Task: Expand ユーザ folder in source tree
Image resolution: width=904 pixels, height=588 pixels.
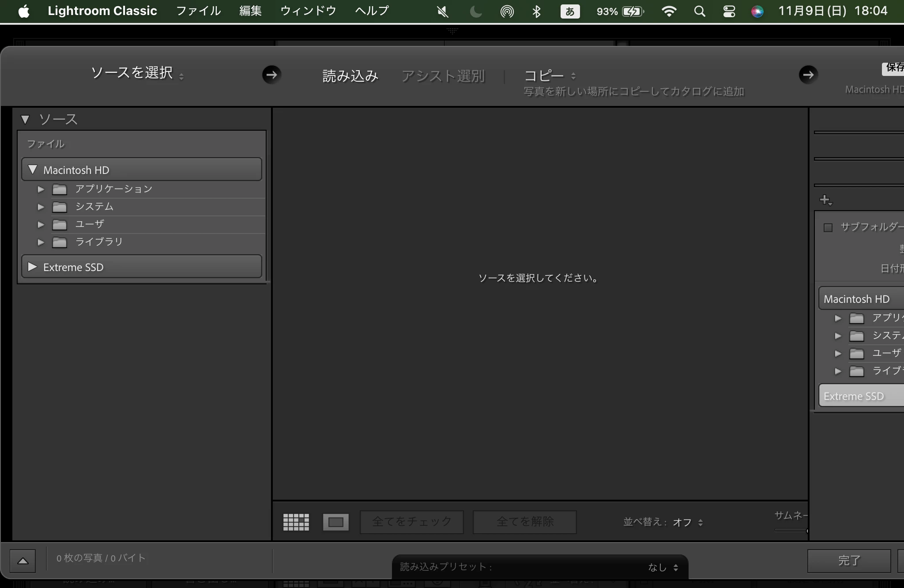Action: [41, 225]
